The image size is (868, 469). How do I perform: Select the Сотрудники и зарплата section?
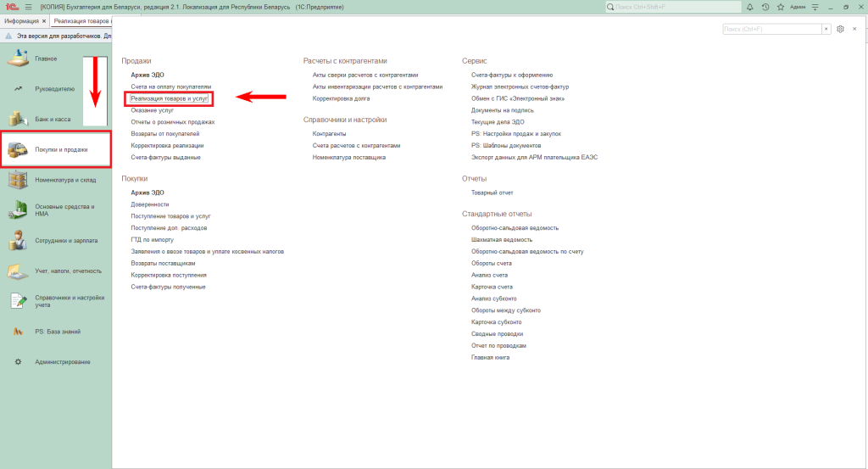[18, 241]
